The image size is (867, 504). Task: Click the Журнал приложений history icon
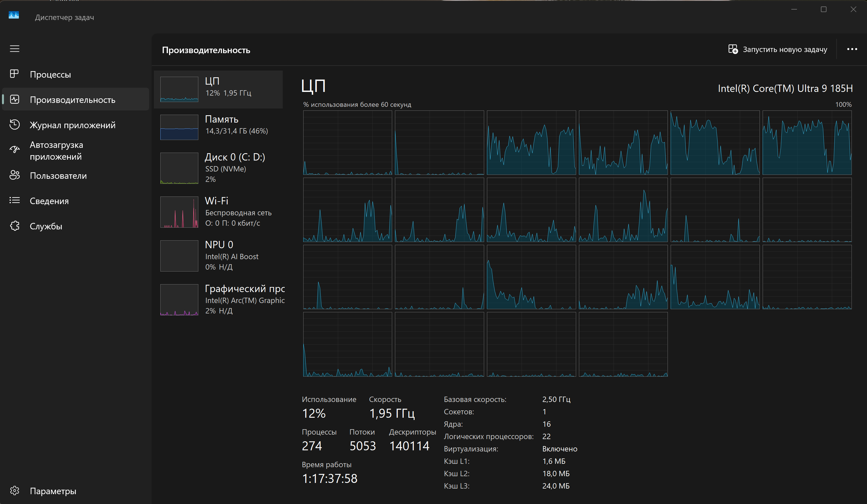(14, 125)
